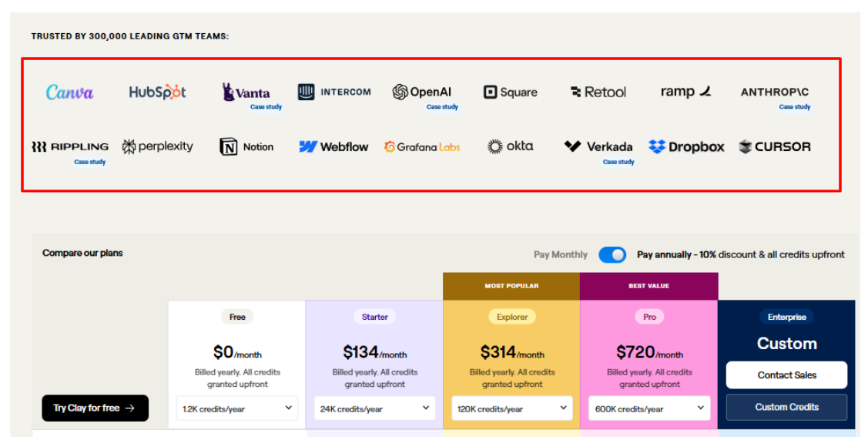Screen dimensions: 868x447
Task: Click the HubSpot logo
Action: (158, 92)
